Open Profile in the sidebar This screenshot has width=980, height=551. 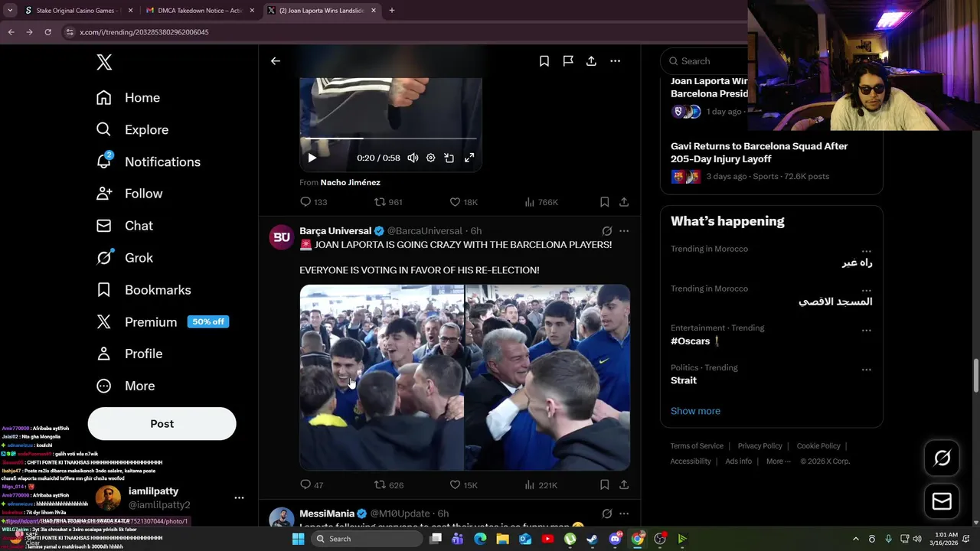[x=129, y=354]
